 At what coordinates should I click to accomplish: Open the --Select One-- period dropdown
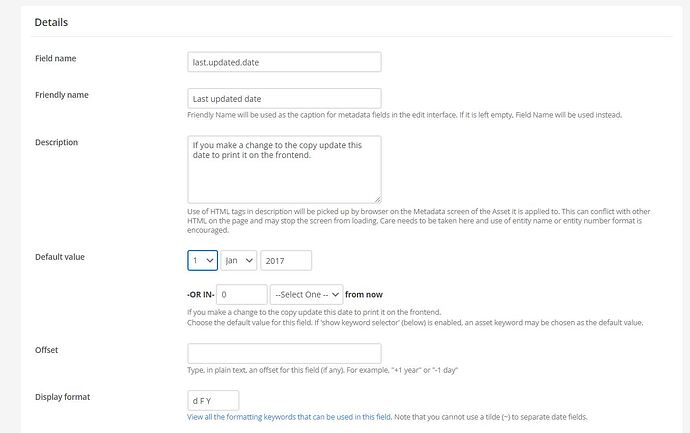(x=307, y=295)
